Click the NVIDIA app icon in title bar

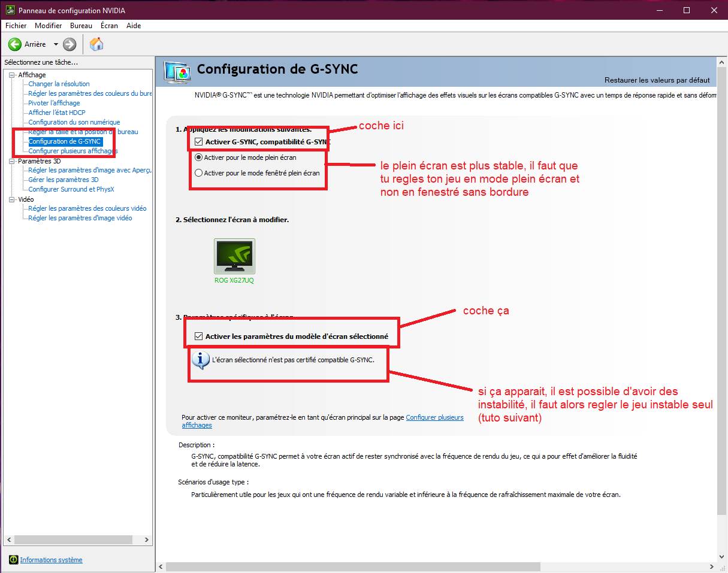[x=10, y=10]
